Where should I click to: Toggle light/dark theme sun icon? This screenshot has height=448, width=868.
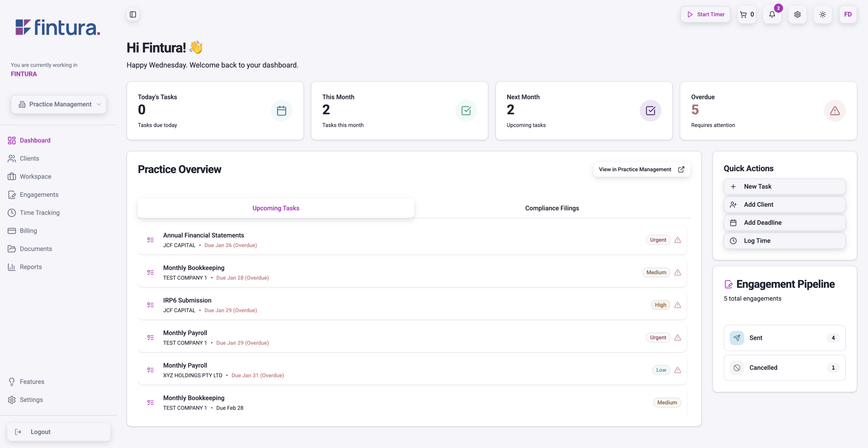(x=823, y=14)
